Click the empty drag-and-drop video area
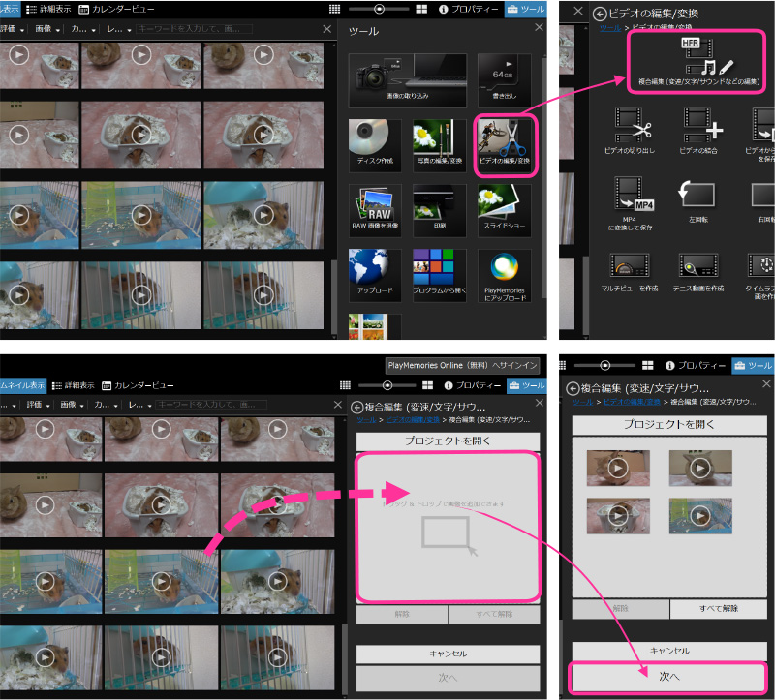Viewport: 775px width, 700px height. [447, 528]
